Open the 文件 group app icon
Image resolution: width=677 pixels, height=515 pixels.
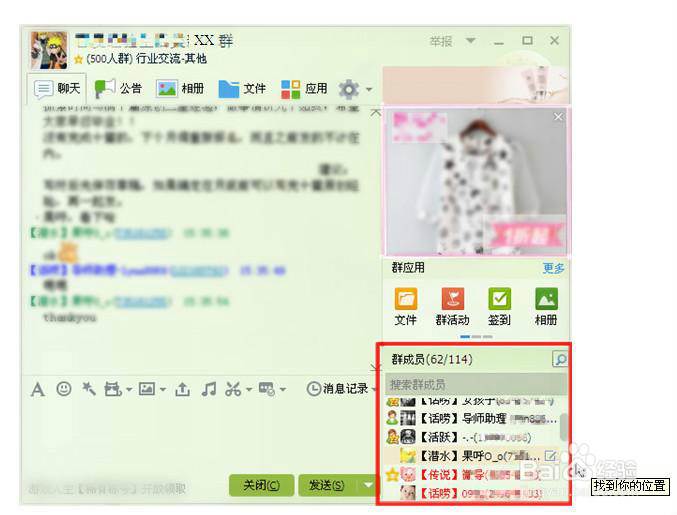[405, 307]
